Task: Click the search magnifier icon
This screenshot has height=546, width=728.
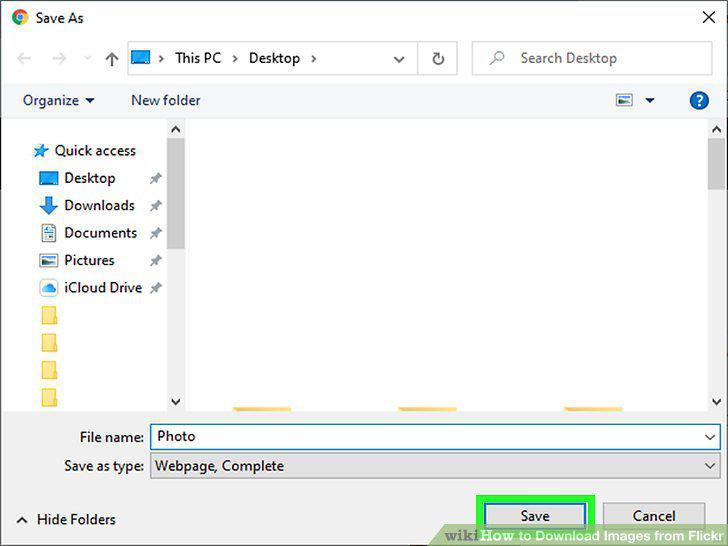Action: 497,58
